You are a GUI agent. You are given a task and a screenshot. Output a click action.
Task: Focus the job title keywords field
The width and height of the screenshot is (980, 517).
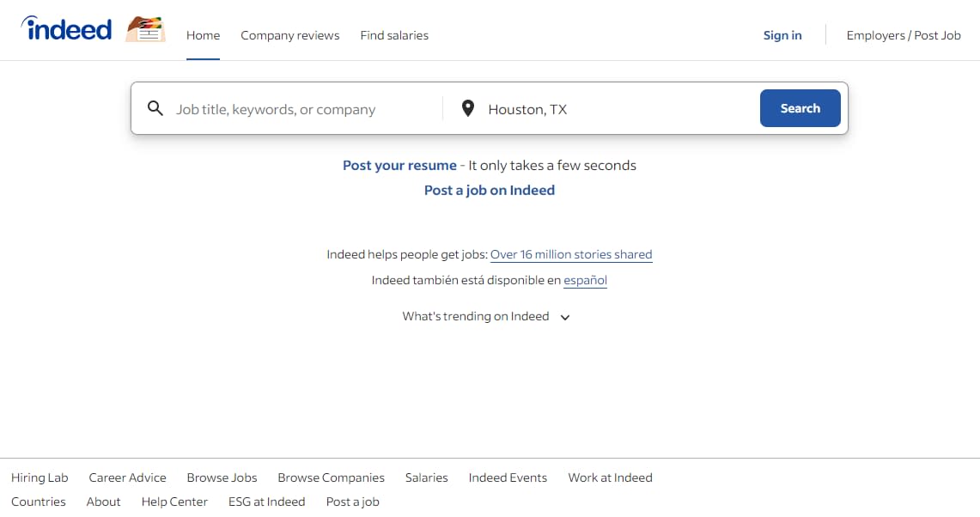point(301,109)
